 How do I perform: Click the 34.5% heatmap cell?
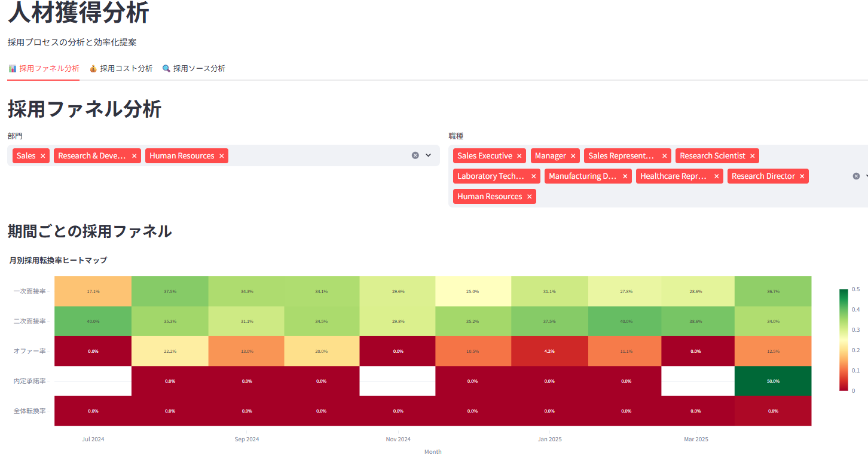(322, 321)
